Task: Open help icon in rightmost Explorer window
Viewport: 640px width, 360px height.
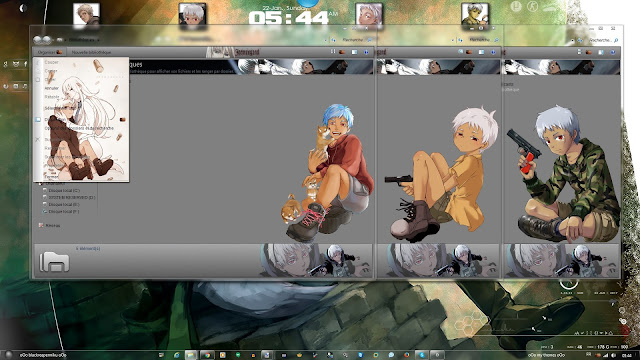Action: coord(613,52)
